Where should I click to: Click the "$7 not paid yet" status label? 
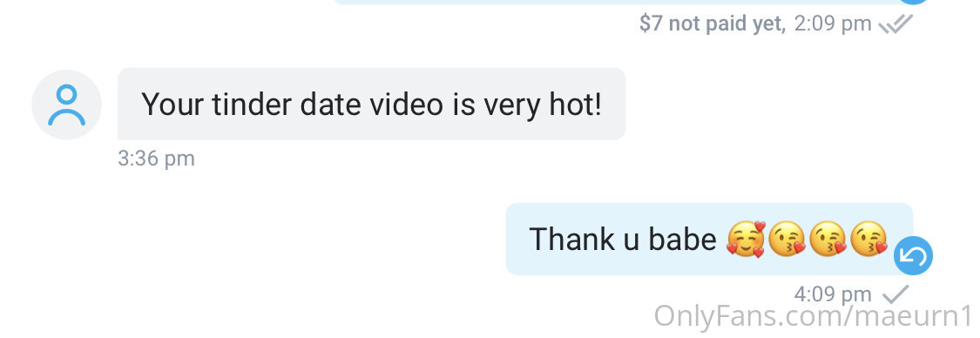[x=712, y=24]
